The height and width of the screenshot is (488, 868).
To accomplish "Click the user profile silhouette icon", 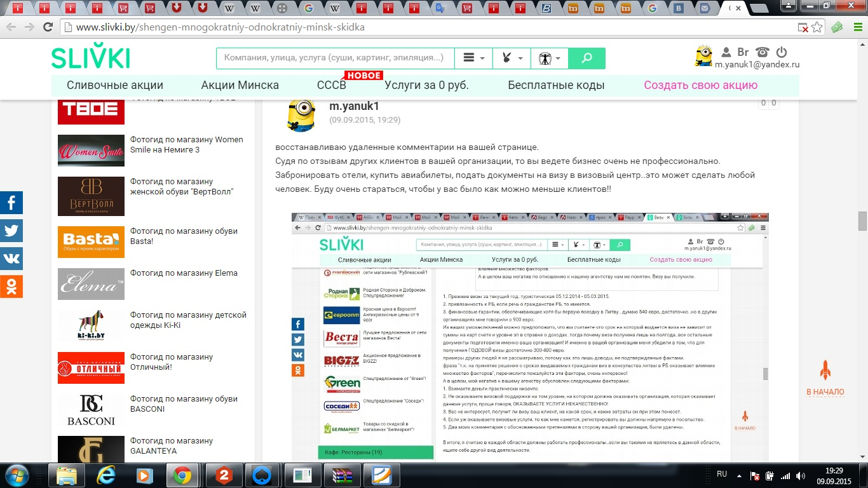I will coord(726,52).
